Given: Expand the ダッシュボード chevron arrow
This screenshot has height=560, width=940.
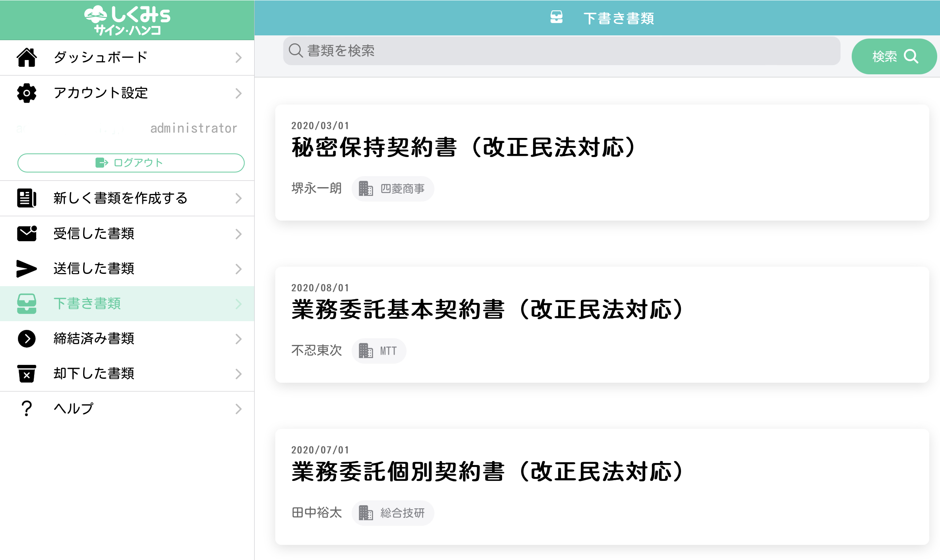Looking at the screenshot, I should tap(238, 58).
